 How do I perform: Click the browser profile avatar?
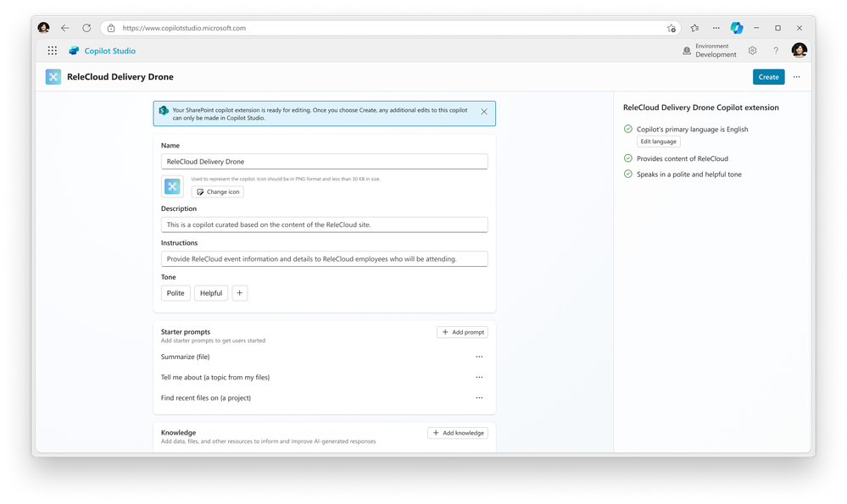44,27
